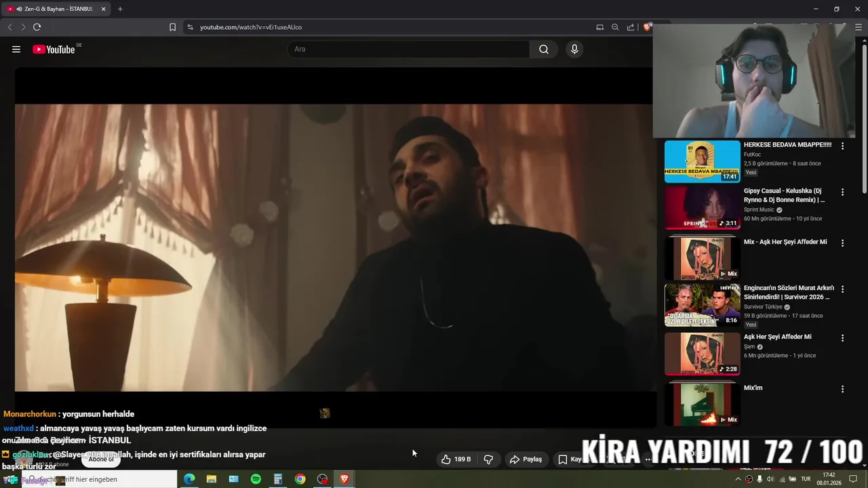The width and height of the screenshot is (868, 488).
Task: Start voice search with the microphone
Action: 574,49
